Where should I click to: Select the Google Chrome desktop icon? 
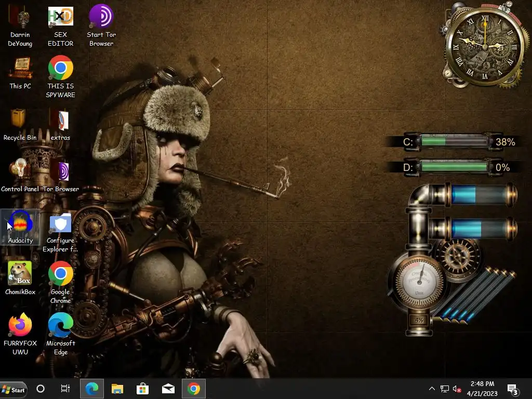coord(60,282)
